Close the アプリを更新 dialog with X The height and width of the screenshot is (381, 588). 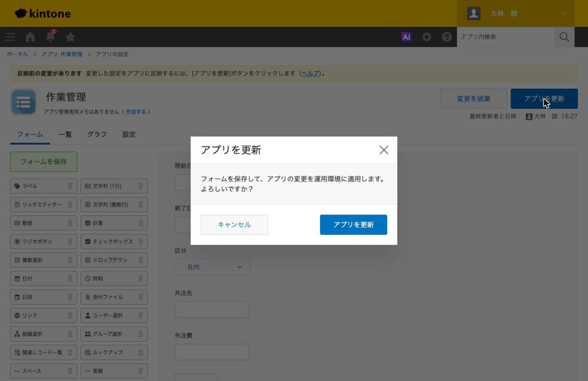pyautogui.click(x=384, y=150)
